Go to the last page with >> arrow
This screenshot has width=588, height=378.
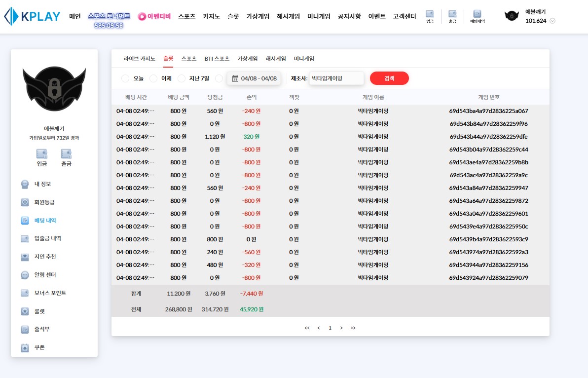(x=353, y=328)
